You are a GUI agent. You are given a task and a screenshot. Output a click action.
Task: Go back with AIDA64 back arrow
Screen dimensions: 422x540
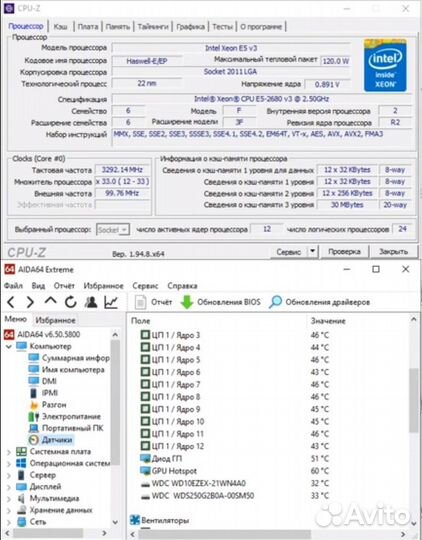click(x=11, y=302)
